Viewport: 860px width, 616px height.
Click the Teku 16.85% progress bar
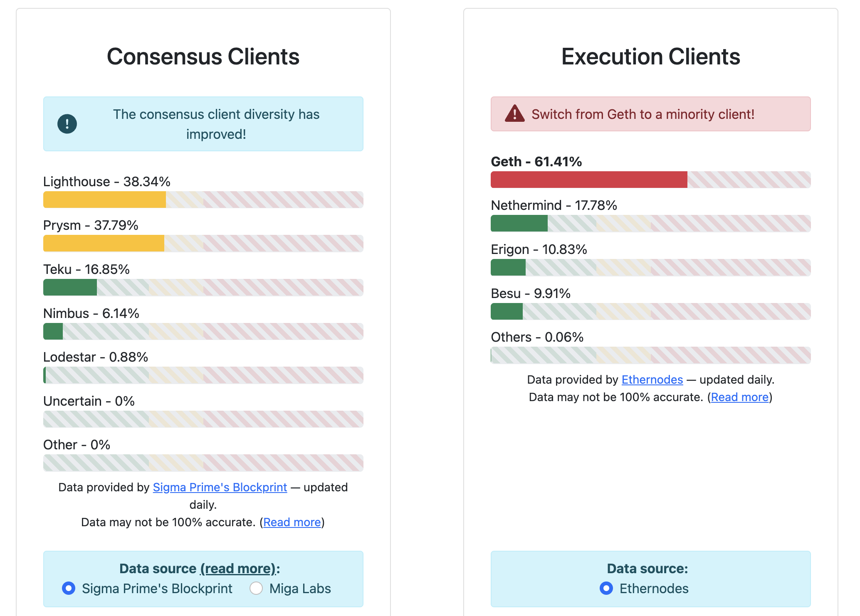click(x=203, y=287)
